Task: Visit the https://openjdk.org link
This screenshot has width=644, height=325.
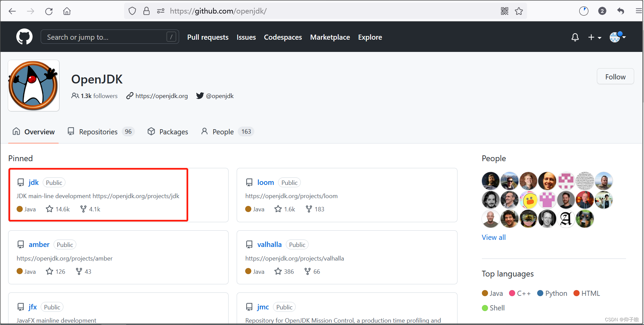Action: point(161,96)
